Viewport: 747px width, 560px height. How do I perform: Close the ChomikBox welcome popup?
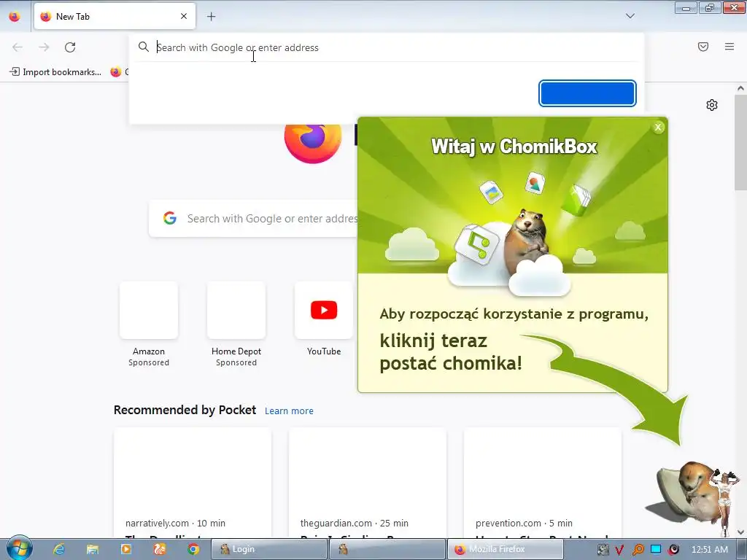point(658,127)
